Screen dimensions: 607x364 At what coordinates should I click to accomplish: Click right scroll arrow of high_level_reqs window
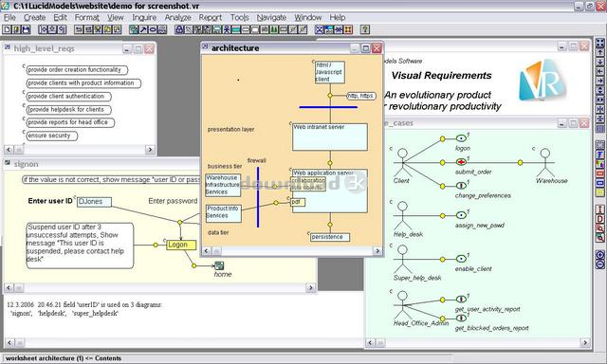[x=150, y=150]
